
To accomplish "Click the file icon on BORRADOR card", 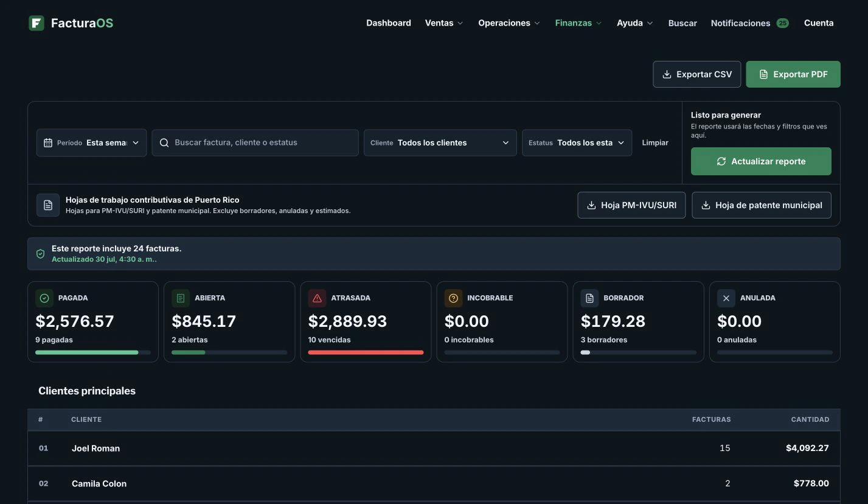I will [x=589, y=298].
